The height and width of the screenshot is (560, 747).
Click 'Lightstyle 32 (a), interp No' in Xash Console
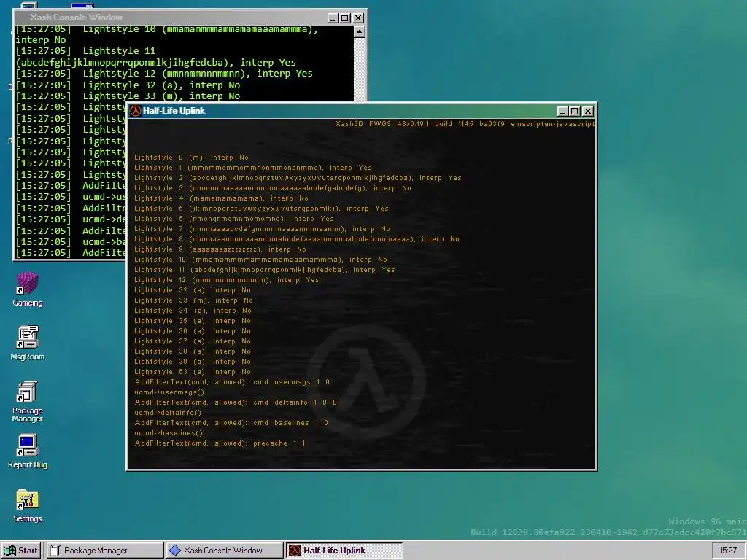[128, 85]
